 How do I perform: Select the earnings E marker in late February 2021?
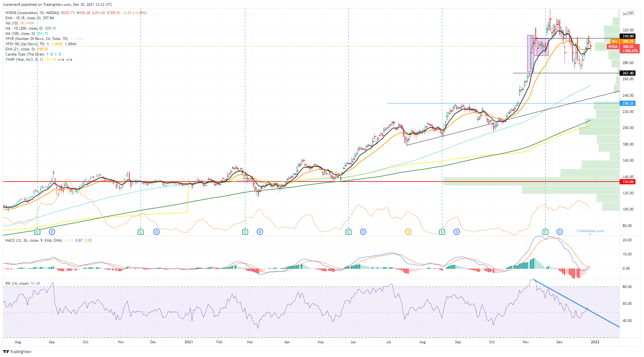click(245, 232)
